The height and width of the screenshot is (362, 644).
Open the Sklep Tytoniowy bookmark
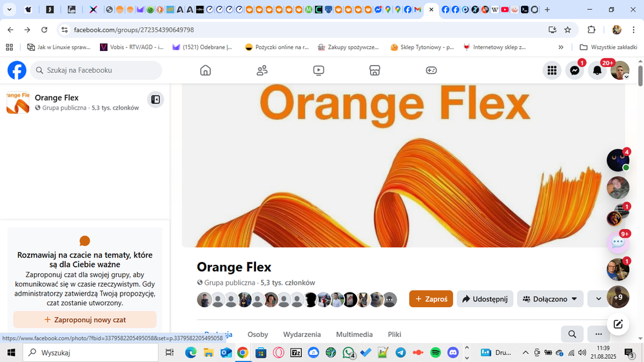point(423,47)
